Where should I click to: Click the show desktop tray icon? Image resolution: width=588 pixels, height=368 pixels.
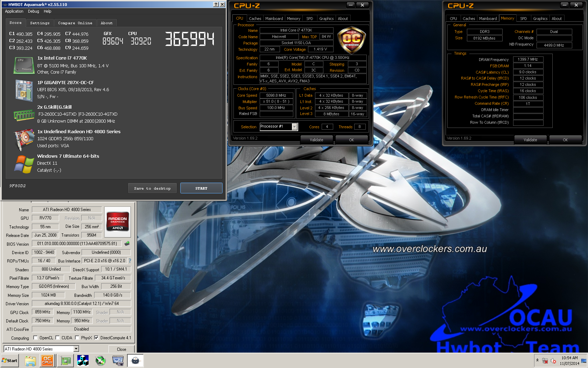583,361
